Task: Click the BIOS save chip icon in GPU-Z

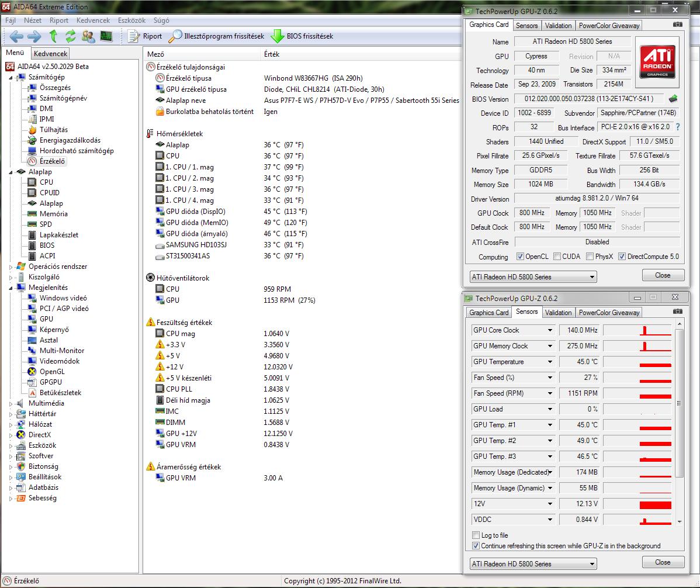Action: point(673,98)
